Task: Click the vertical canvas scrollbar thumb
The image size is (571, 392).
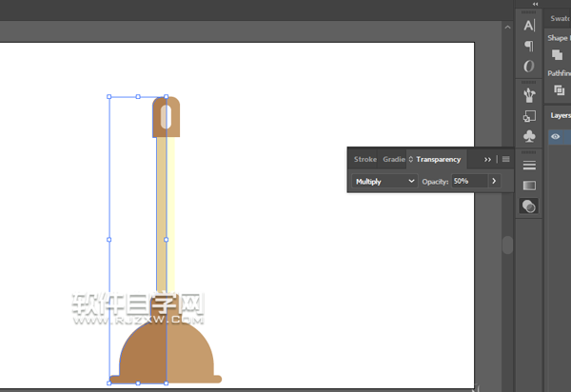Action: tap(507, 245)
